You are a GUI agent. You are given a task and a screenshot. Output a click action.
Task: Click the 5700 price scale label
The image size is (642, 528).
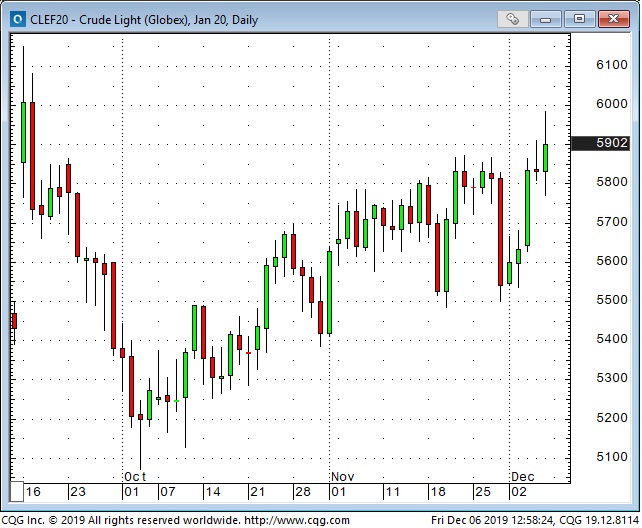(612, 221)
